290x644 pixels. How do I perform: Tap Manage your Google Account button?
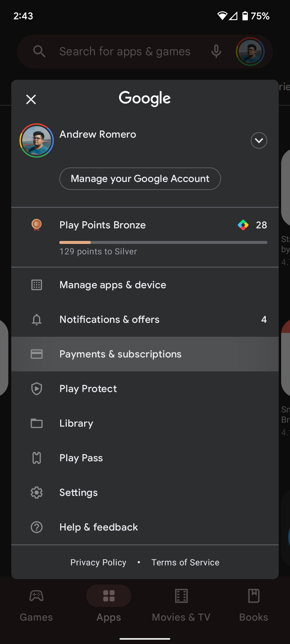140,179
